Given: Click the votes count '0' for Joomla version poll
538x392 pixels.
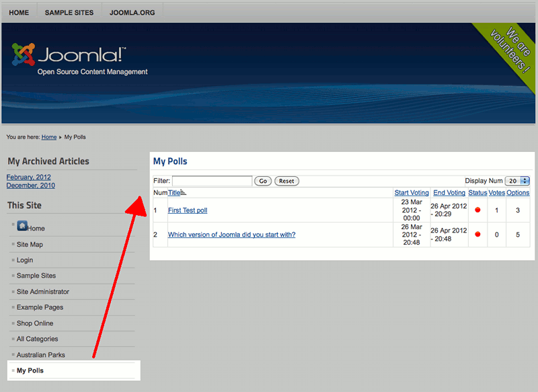Looking at the screenshot, I should click(x=496, y=235).
